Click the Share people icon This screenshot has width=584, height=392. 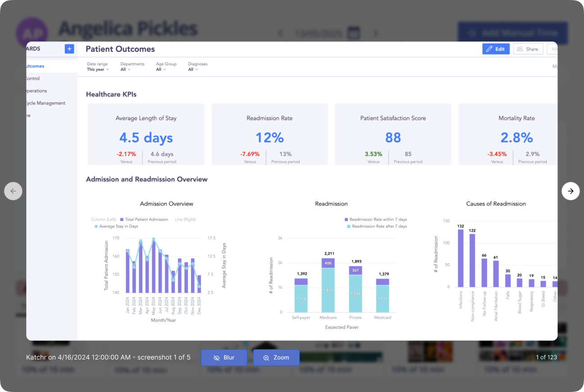point(520,49)
